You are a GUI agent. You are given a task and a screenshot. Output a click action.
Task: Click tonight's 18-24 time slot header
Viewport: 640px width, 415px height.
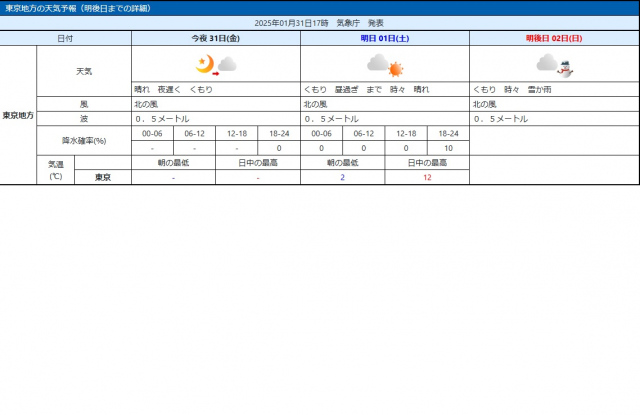(279, 133)
